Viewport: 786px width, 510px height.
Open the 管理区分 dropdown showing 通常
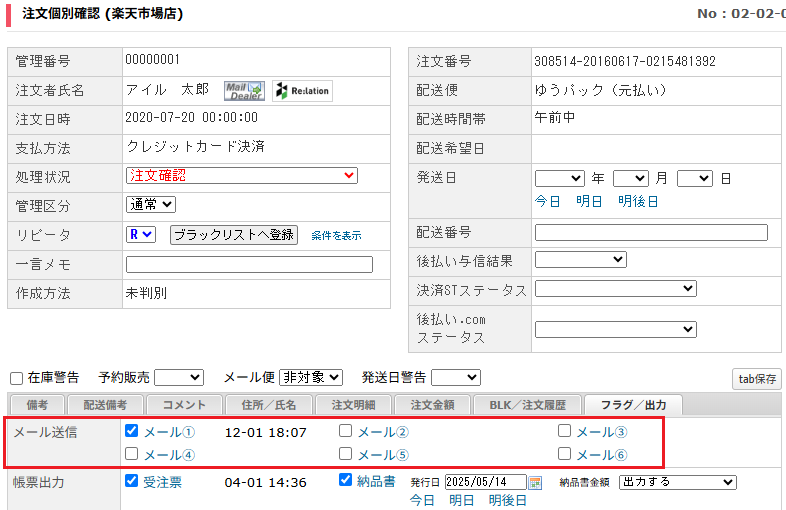tap(150, 205)
